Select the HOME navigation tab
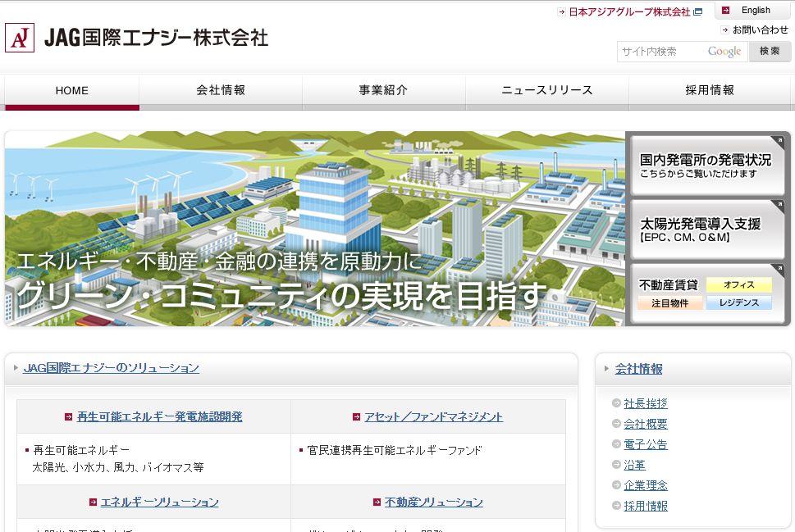Viewport: 795px width, 532px height. (x=72, y=92)
